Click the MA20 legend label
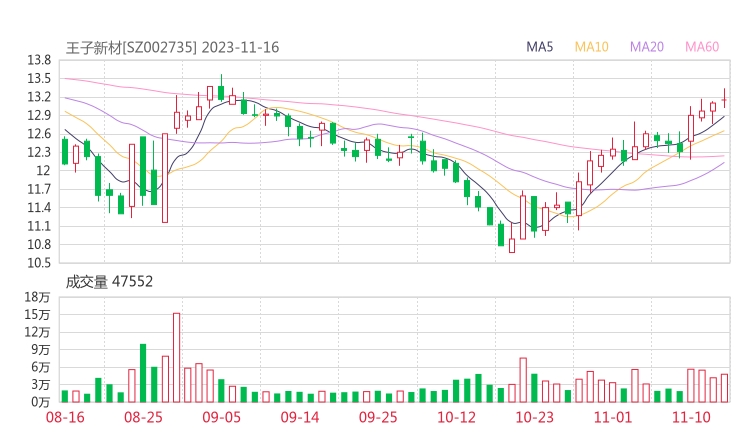This screenshot has height=440, width=740. point(647,47)
